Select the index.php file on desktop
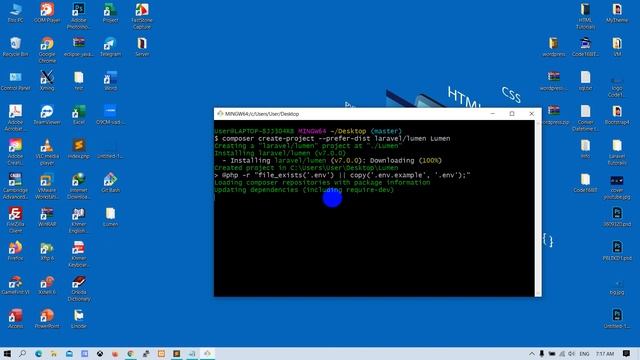 click(78, 148)
